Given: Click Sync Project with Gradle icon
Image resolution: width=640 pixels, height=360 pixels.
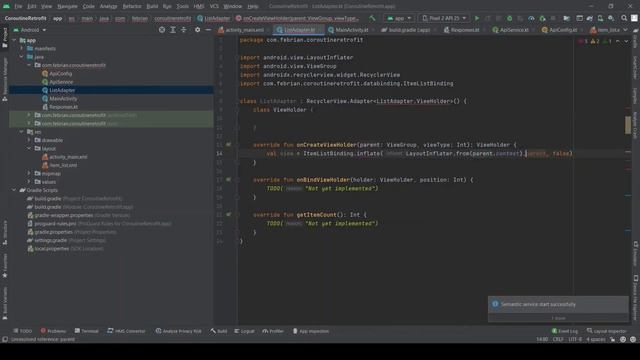Looking at the screenshot, I should 590,18.
